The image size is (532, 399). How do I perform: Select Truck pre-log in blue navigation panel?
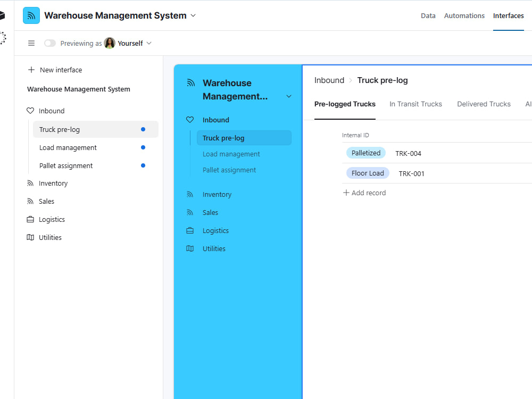coord(244,138)
